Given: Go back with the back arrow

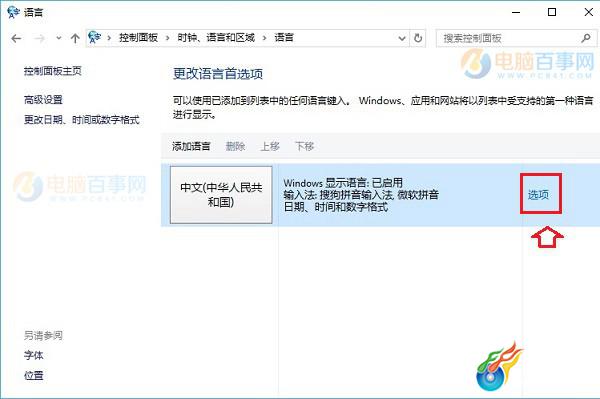Looking at the screenshot, I should click(16, 38).
